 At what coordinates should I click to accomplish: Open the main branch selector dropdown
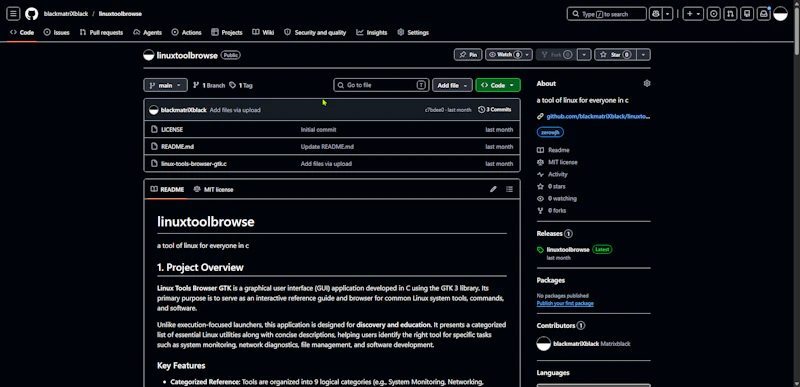[x=165, y=85]
